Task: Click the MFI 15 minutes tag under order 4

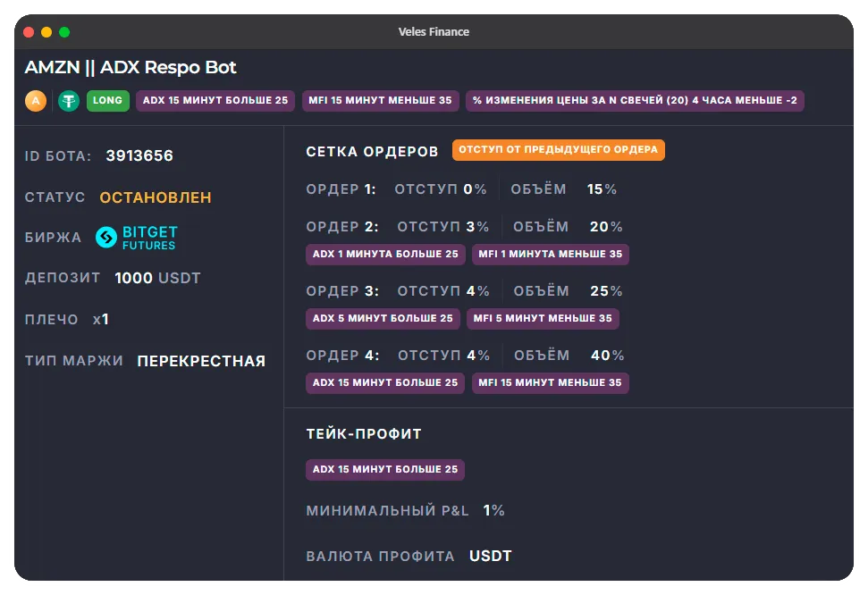Action: [x=550, y=383]
